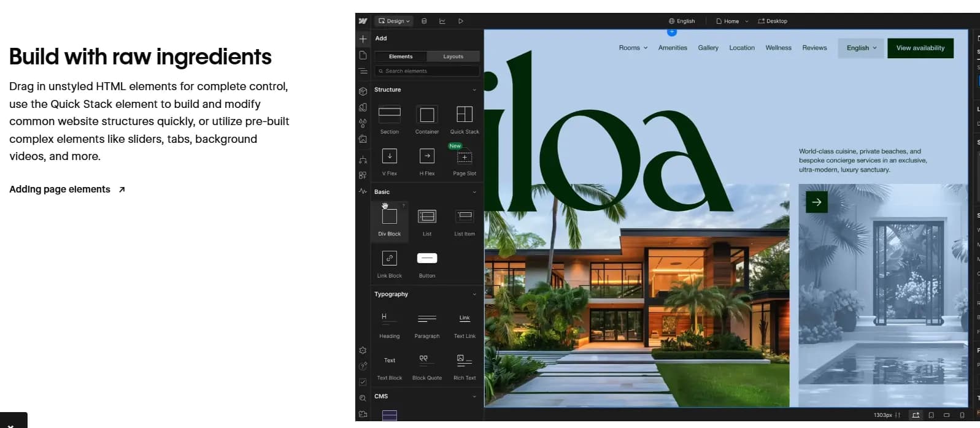Select the Quick Stack element icon
This screenshot has width=980, height=428.
tap(465, 114)
